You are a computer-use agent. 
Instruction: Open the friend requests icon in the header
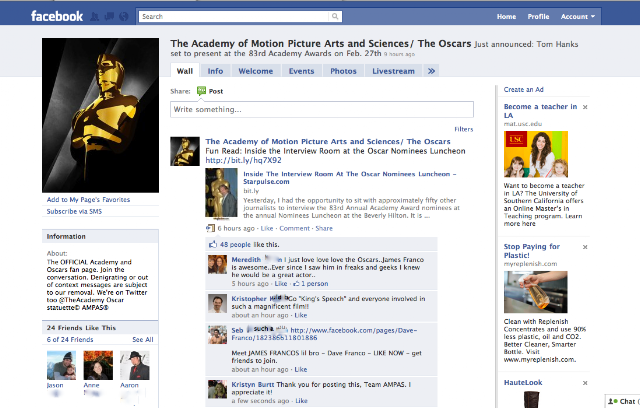click(x=95, y=16)
